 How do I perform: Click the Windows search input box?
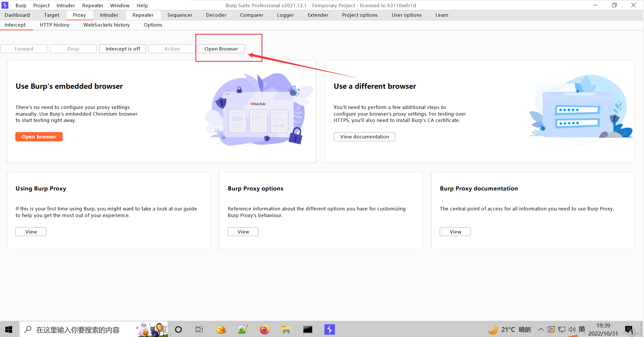click(x=78, y=329)
